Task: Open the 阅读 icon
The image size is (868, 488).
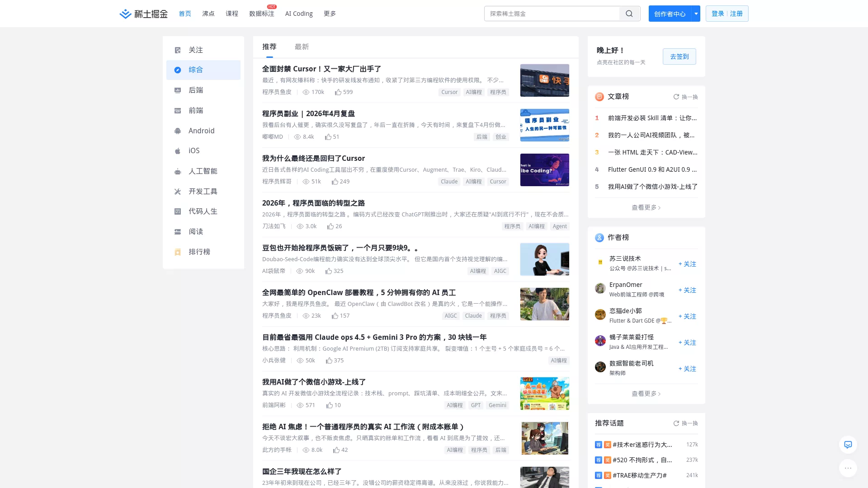Action: 178,232
